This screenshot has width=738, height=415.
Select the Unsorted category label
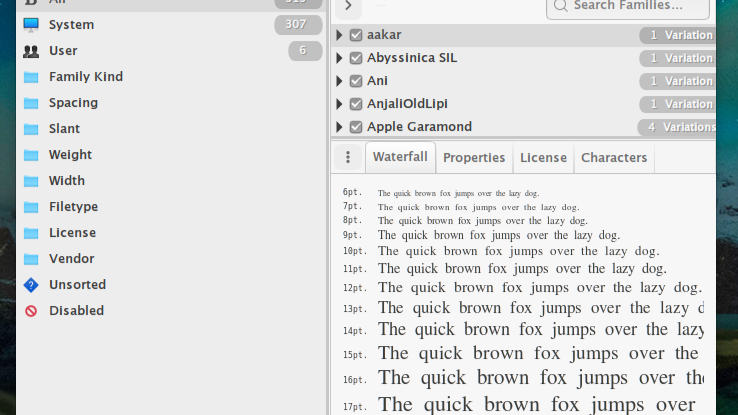tap(78, 285)
